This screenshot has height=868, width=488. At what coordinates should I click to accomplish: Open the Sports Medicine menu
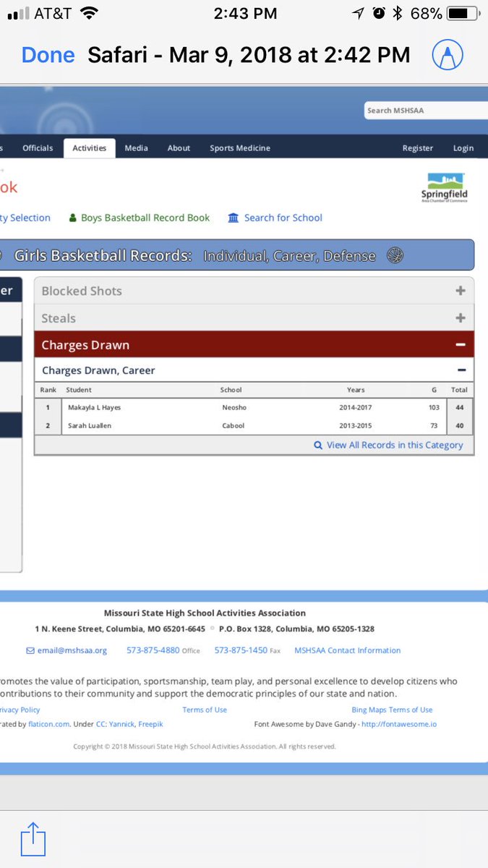click(x=240, y=148)
